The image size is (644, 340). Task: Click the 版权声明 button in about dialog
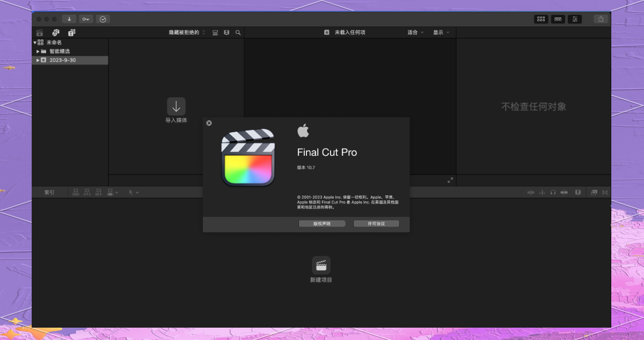click(322, 223)
